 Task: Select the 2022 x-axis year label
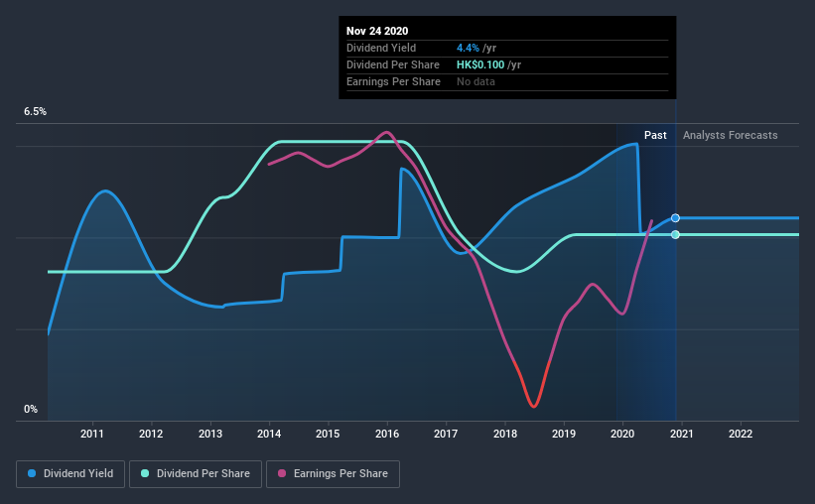741,434
